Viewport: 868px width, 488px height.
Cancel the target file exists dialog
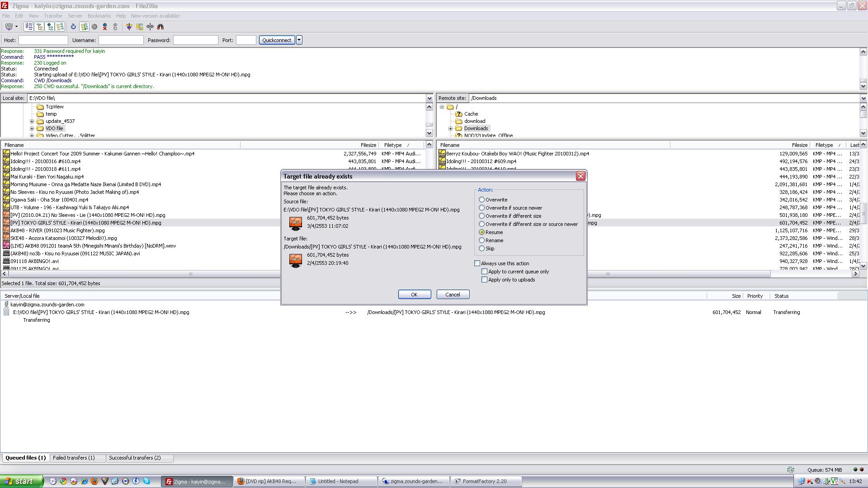coord(453,295)
